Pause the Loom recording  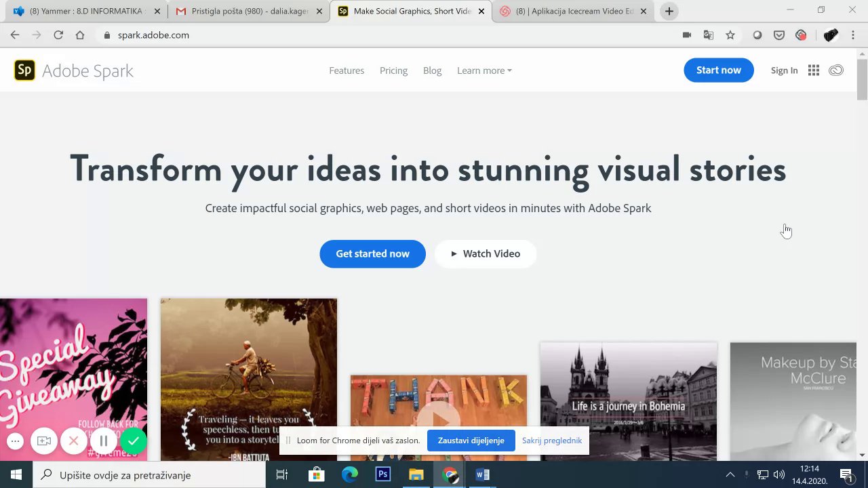(104, 441)
